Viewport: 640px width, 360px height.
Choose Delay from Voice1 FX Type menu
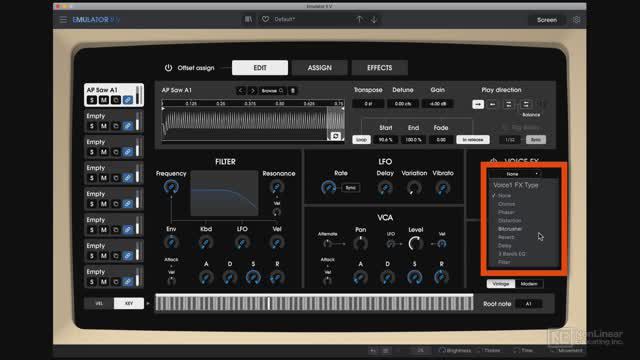[x=504, y=245]
